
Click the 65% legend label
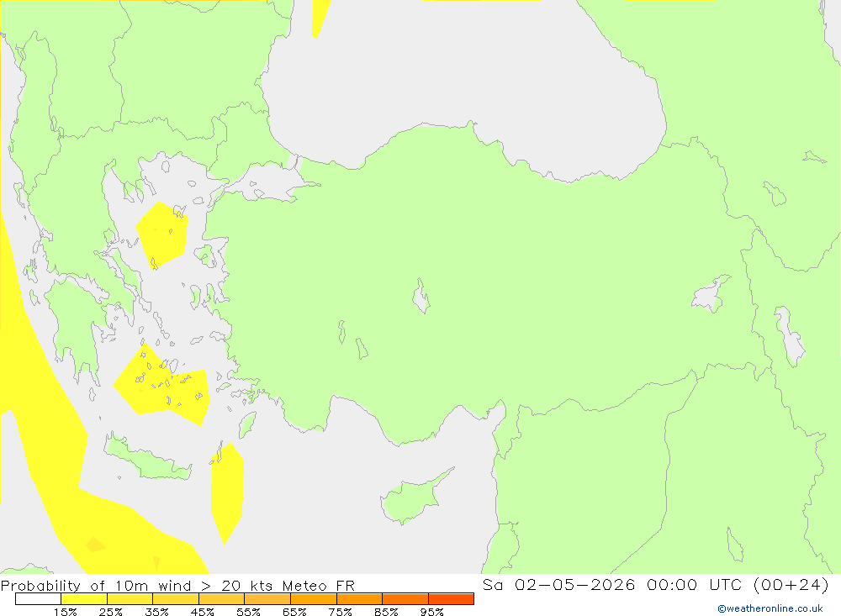pyautogui.click(x=294, y=612)
